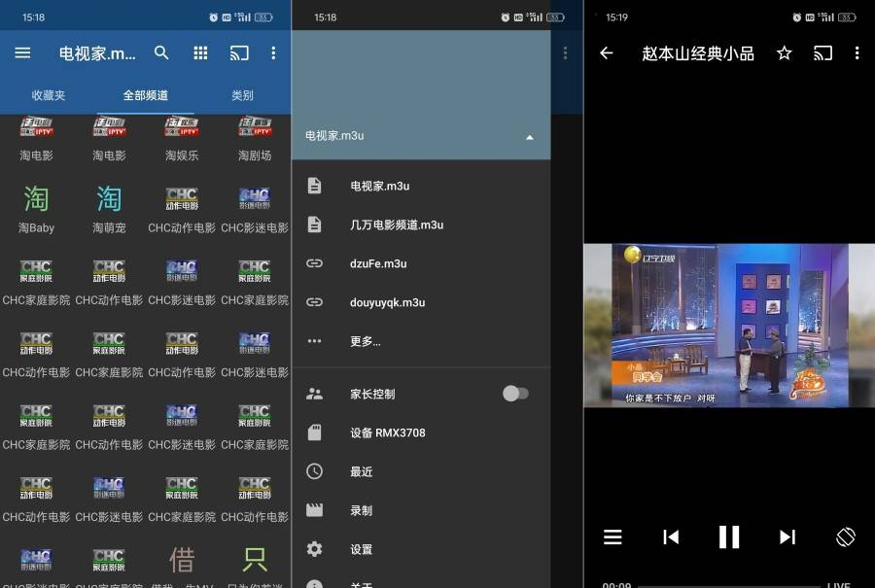Select 设备 RMX3708 entry
The width and height of the screenshot is (875, 588).
pyautogui.click(x=421, y=432)
